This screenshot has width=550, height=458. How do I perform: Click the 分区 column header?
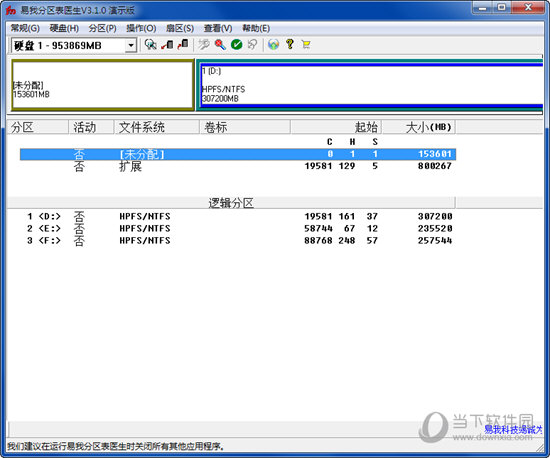point(38,127)
